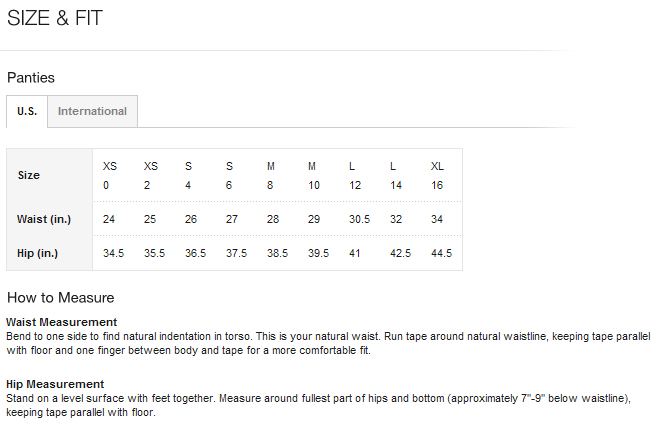Click the Panties section title
The image size is (668, 438).
point(31,77)
